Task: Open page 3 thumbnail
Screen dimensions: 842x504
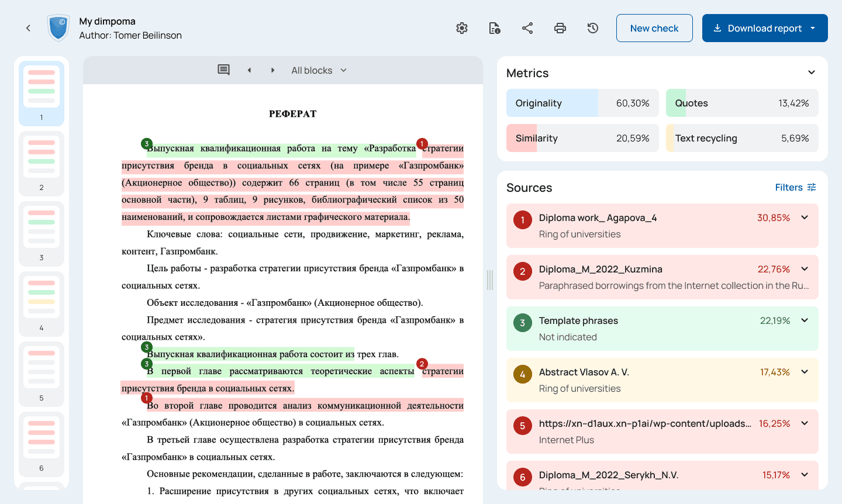Action: tap(42, 234)
